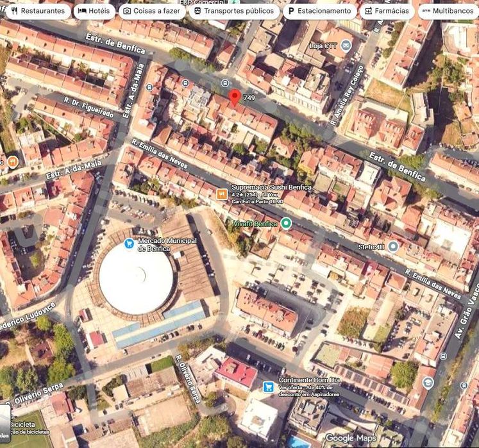
Task: Select bus stop icon nearest the red pin
Action: tap(225, 83)
